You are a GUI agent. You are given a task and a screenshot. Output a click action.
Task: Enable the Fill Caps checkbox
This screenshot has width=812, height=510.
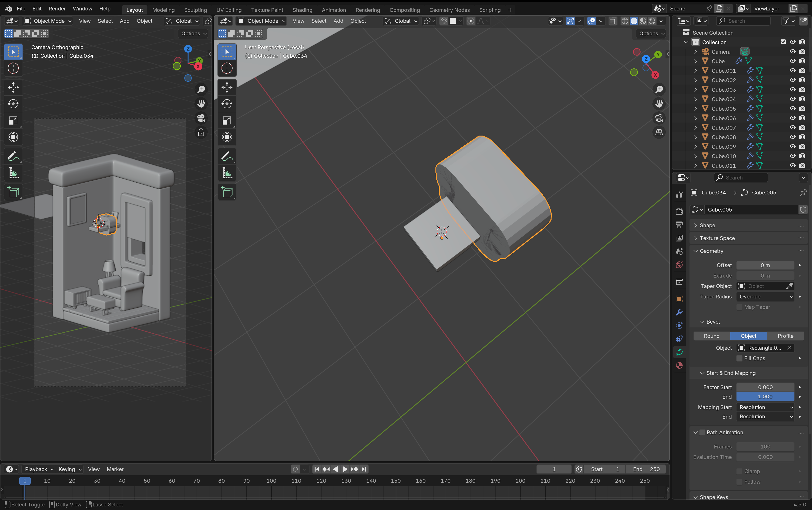(x=739, y=358)
